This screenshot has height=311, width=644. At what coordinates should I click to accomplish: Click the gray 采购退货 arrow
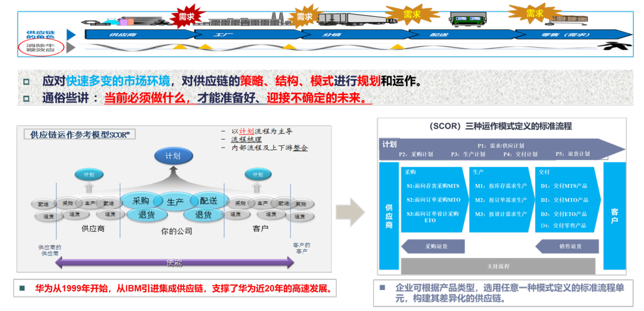coord(432,246)
